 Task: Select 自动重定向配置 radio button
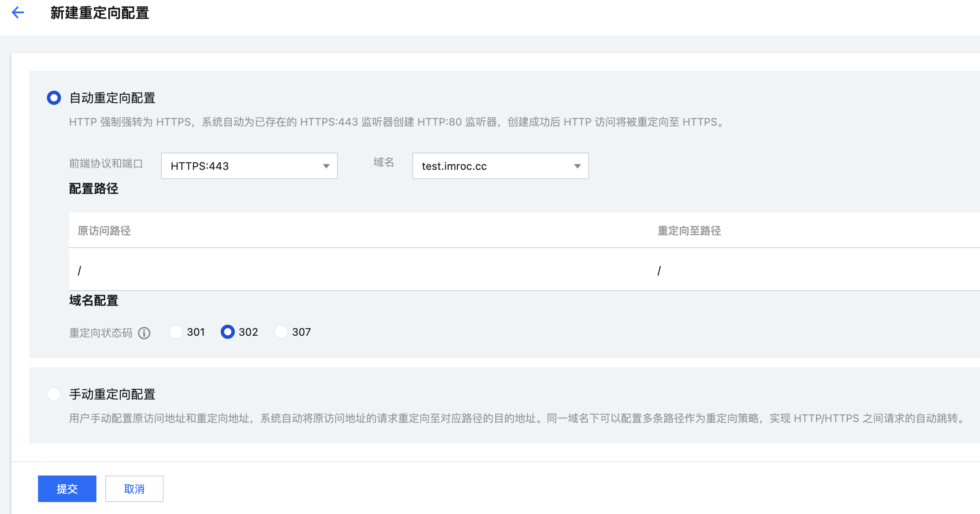coord(54,98)
